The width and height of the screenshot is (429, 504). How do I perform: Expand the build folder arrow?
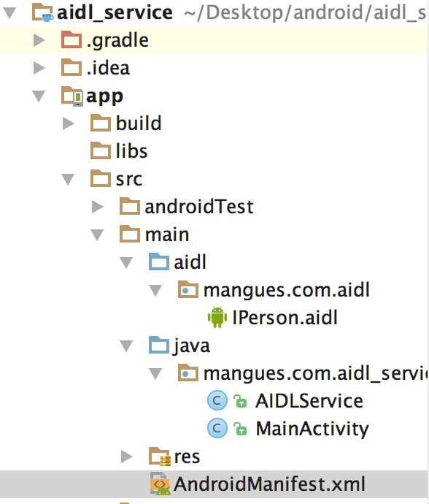point(68,123)
